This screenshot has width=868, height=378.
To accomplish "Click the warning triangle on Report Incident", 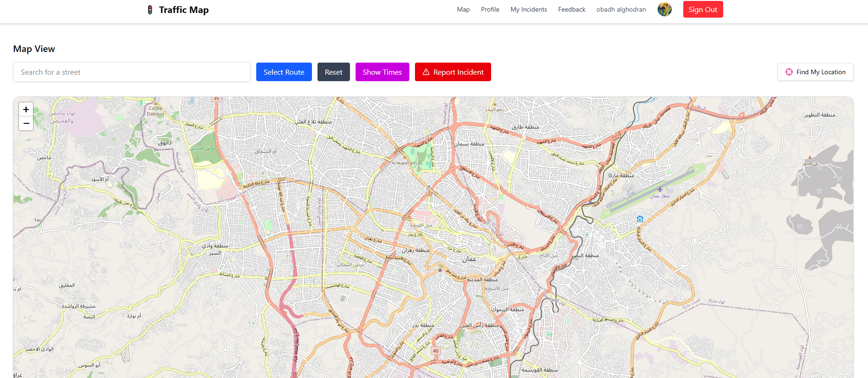I will click(426, 72).
